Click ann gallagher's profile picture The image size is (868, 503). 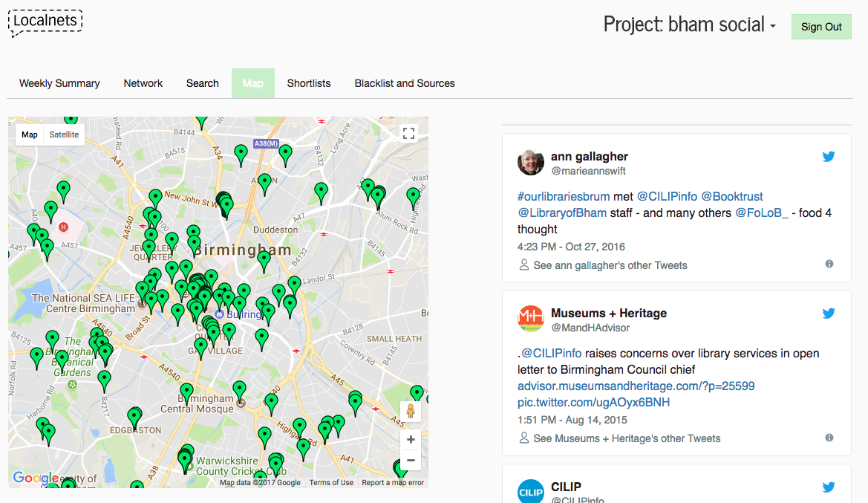pyautogui.click(x=530, y=163)
